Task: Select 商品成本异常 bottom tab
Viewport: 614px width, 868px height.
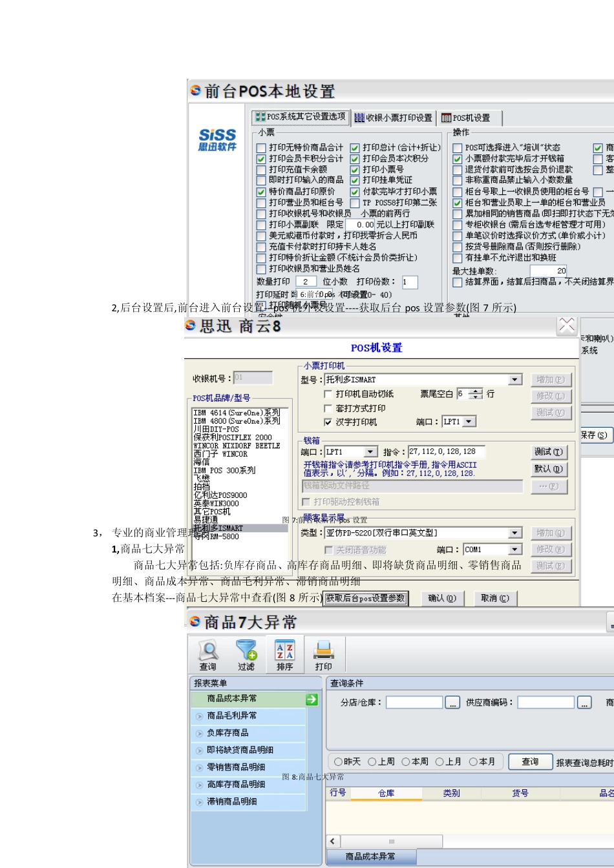Action: pyautogui.click(x=370, y=857)
